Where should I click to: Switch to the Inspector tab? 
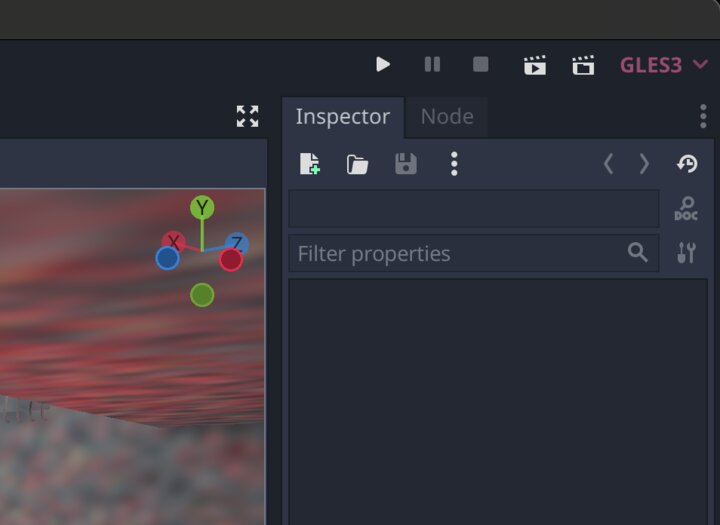coord(343,117)
